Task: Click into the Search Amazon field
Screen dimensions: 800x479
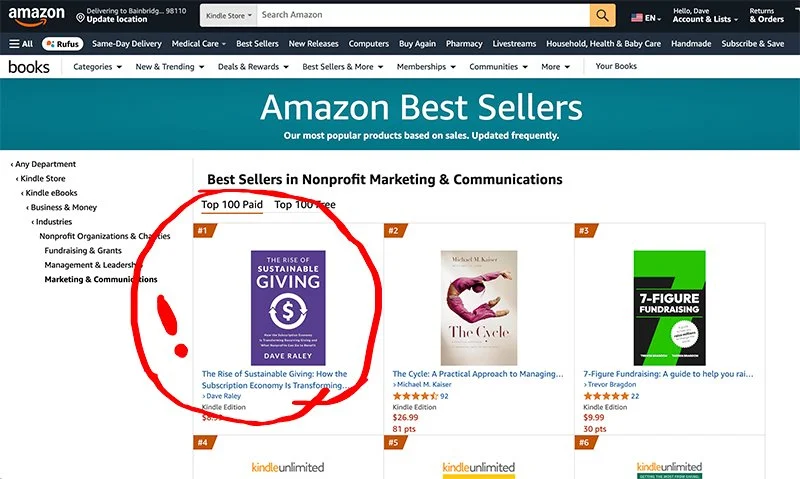Action: pos(423,15)
